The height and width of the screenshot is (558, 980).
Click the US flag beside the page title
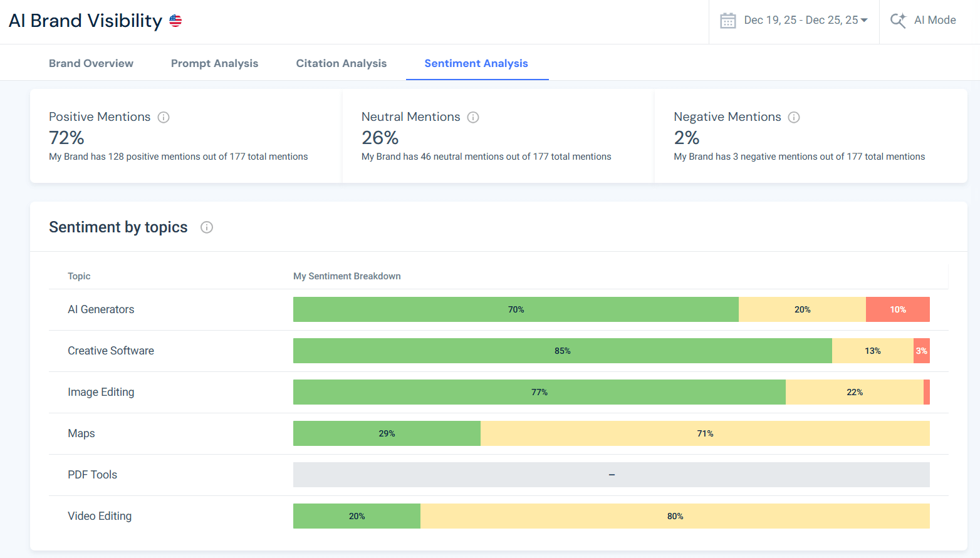(174, 20)
